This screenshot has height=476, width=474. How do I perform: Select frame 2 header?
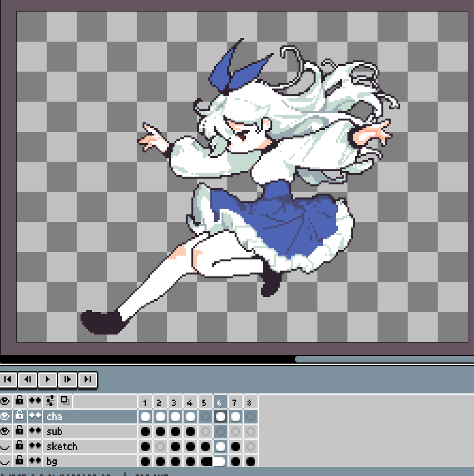point(160,402)
